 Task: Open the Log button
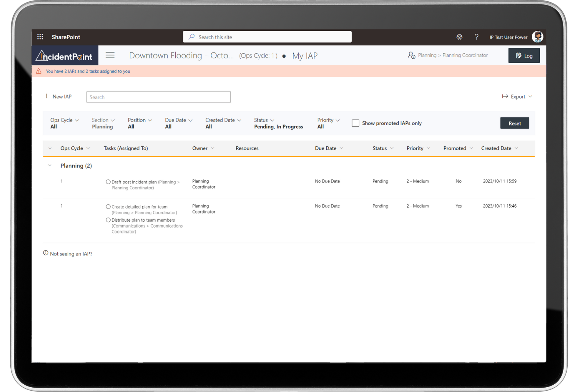click(x=524, y=56)
